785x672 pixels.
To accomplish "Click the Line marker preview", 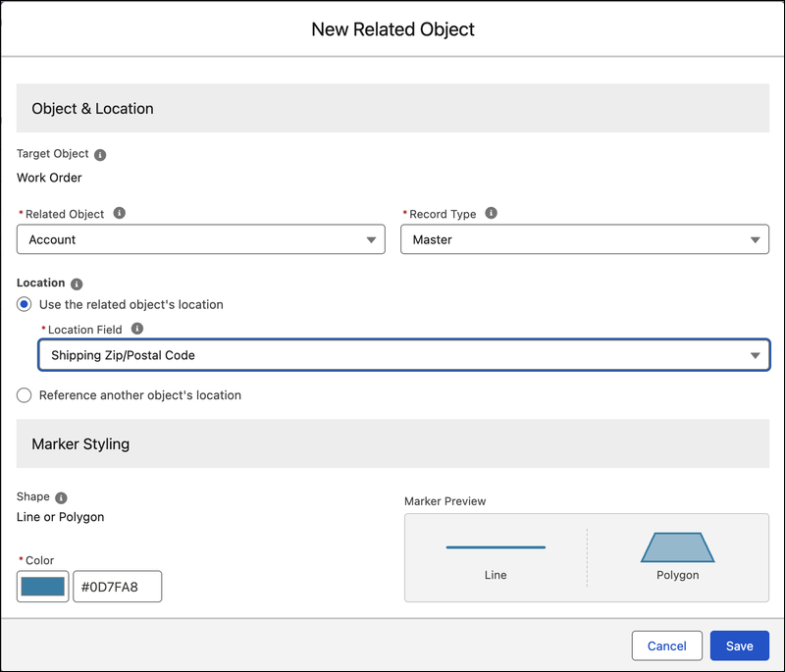I will pyautogui.click(x=496, y=547).
